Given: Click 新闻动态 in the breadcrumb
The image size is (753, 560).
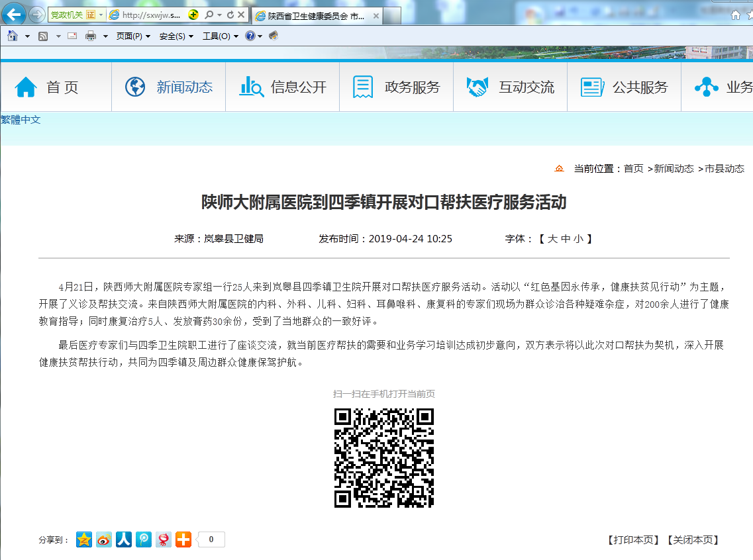Looking at the screenshot, I should [x=674, y=168].
